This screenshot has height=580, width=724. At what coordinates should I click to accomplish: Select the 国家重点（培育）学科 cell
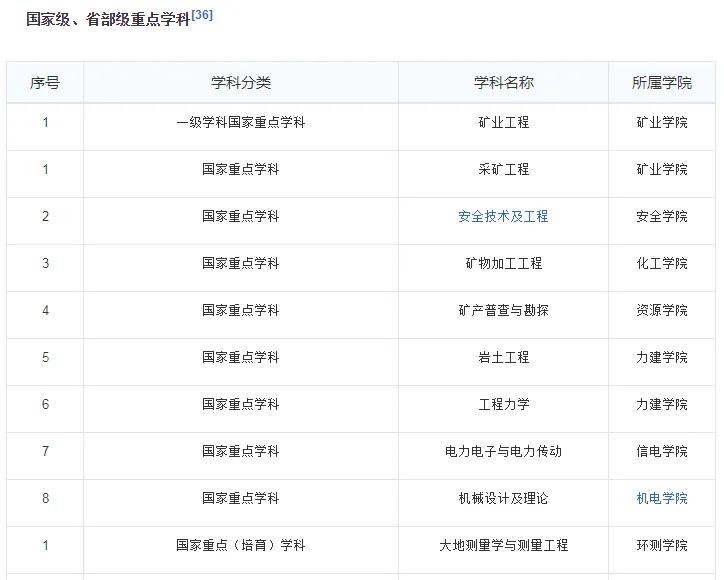point(240,545)
